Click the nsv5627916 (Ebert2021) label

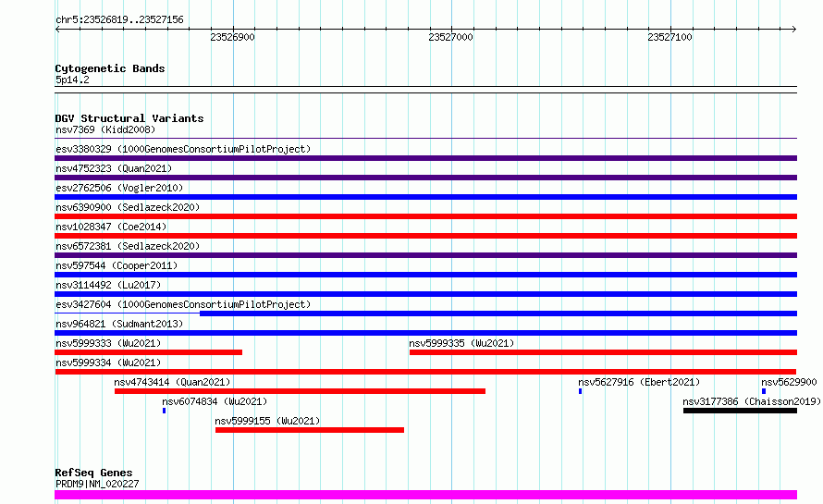click(x=639, y=382)
